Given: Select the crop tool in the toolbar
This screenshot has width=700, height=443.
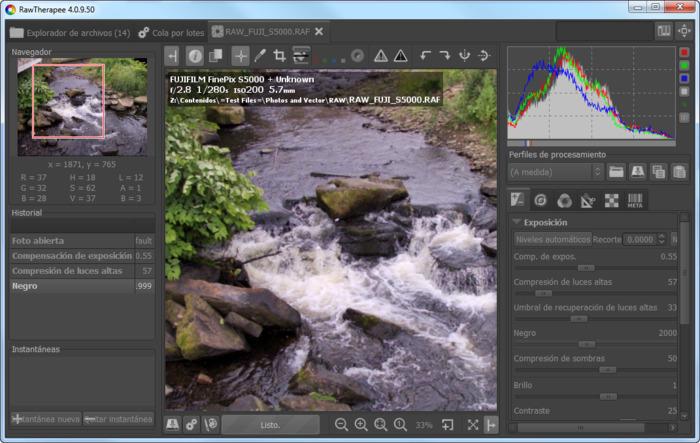Looking at the screenshot, I should click(x=280, y=56).
